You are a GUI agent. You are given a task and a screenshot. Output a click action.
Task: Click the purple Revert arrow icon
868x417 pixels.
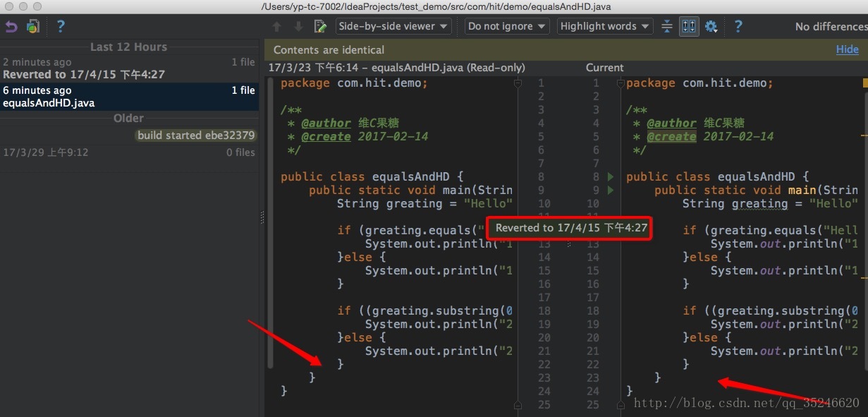(11, 27)
